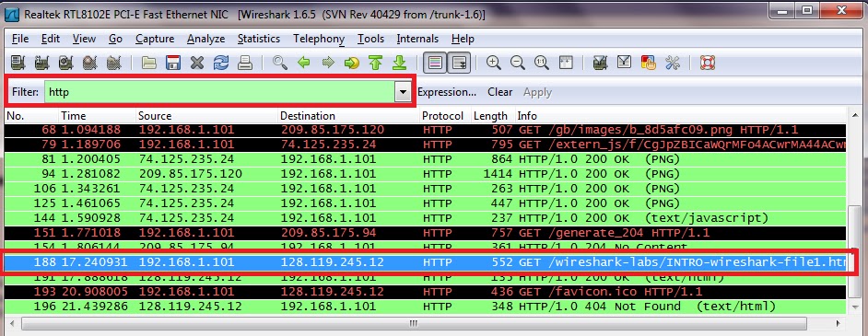Sort by the Time column header
The width and height of the screenshot is (868, 336).
click(98, 116)
